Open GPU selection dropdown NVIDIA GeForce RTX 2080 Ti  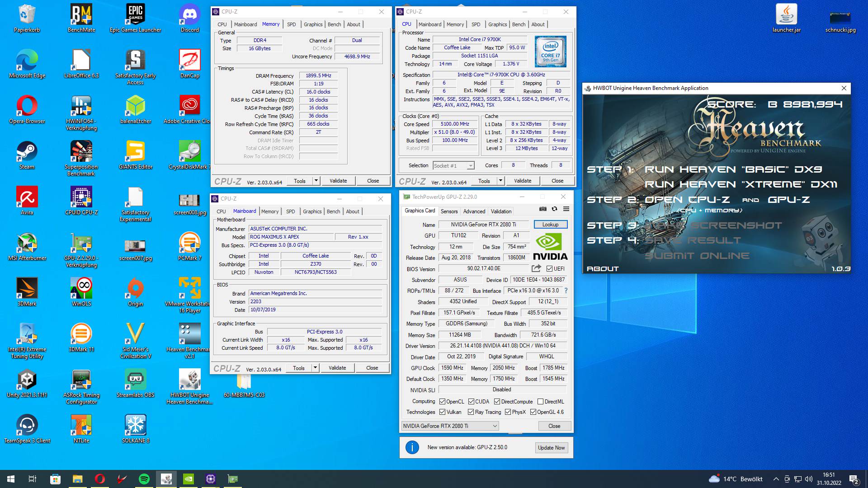pos(450,426)
